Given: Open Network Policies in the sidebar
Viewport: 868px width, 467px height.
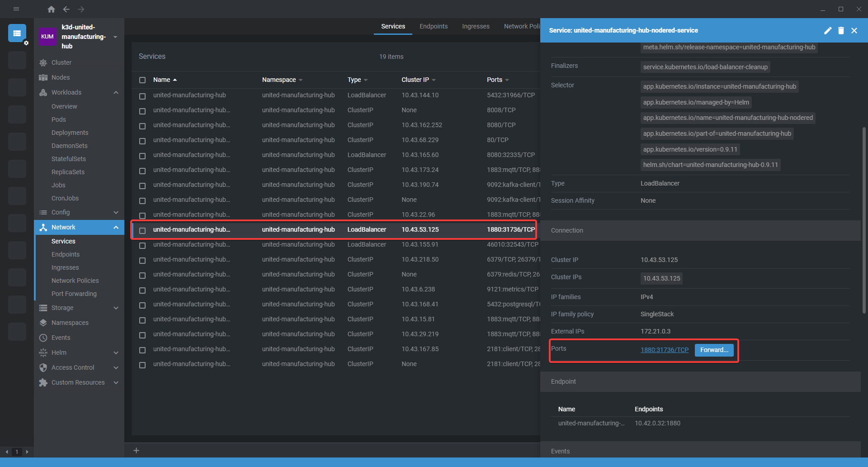Looking at the screenshot, I should 75,281.
